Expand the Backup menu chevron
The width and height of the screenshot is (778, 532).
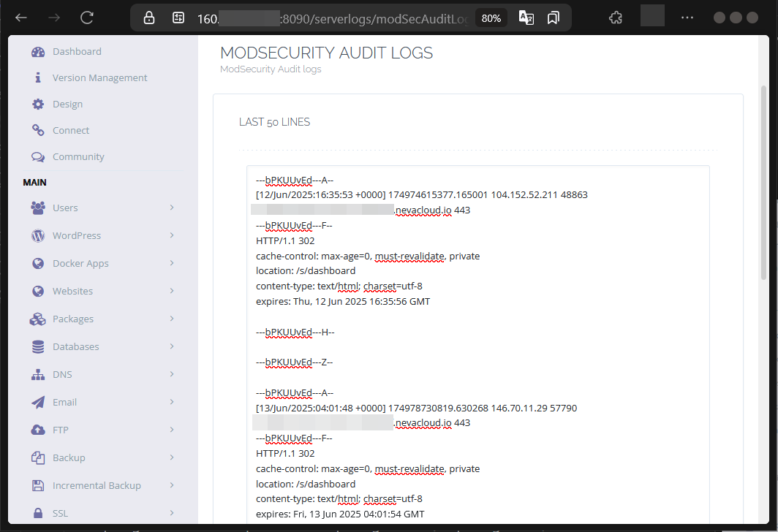(172, 457)
